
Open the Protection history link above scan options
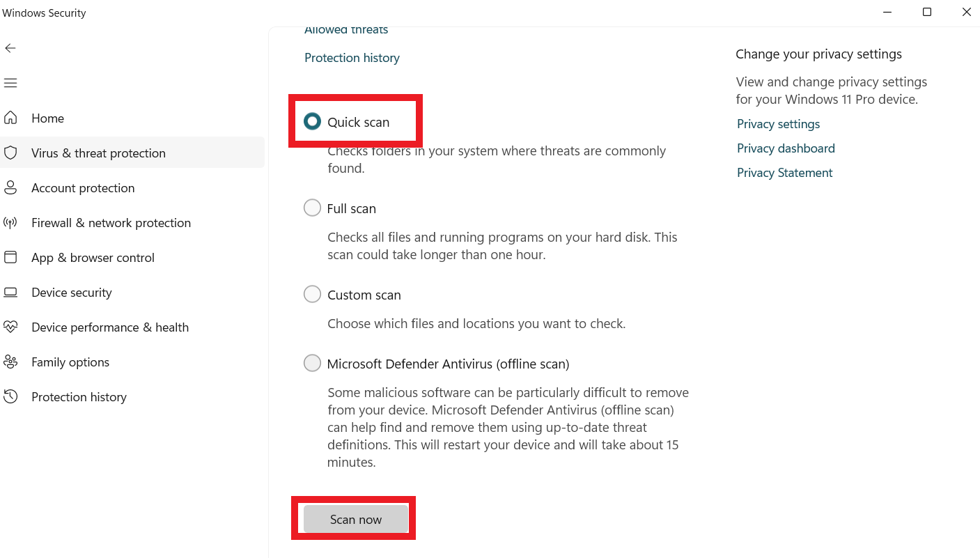[x=352, y=58]
